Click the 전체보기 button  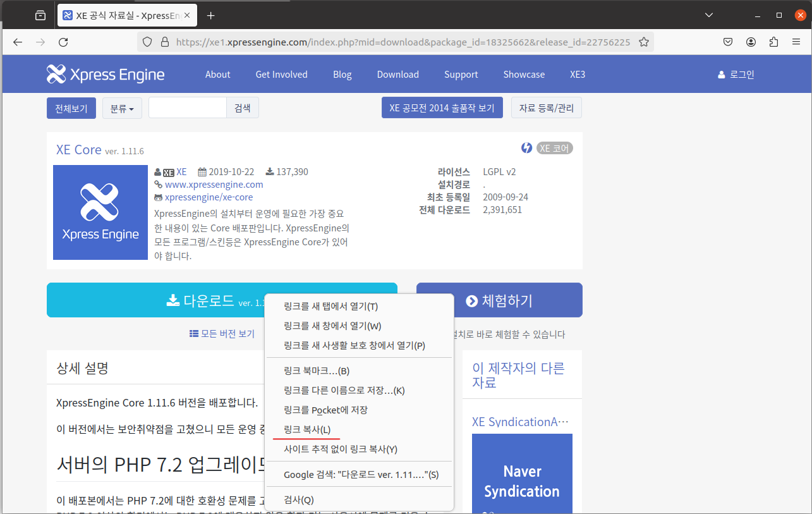click(x=71, y=108)
